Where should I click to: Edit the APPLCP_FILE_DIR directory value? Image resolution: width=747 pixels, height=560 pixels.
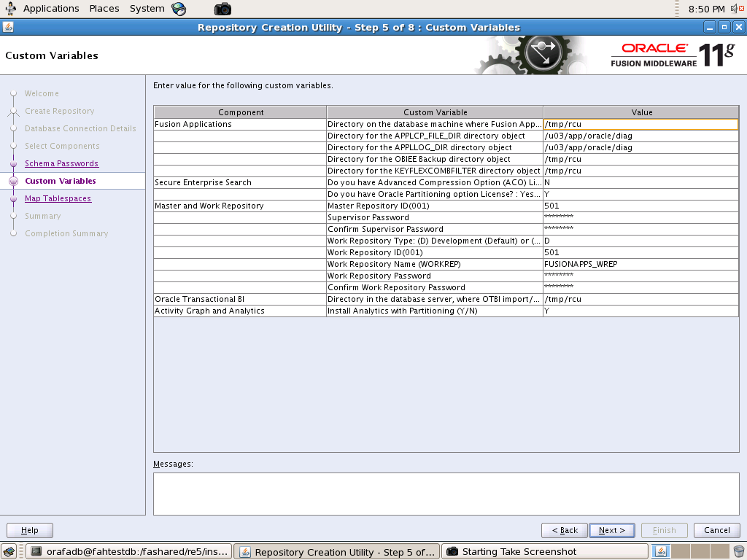coord(640,136)
